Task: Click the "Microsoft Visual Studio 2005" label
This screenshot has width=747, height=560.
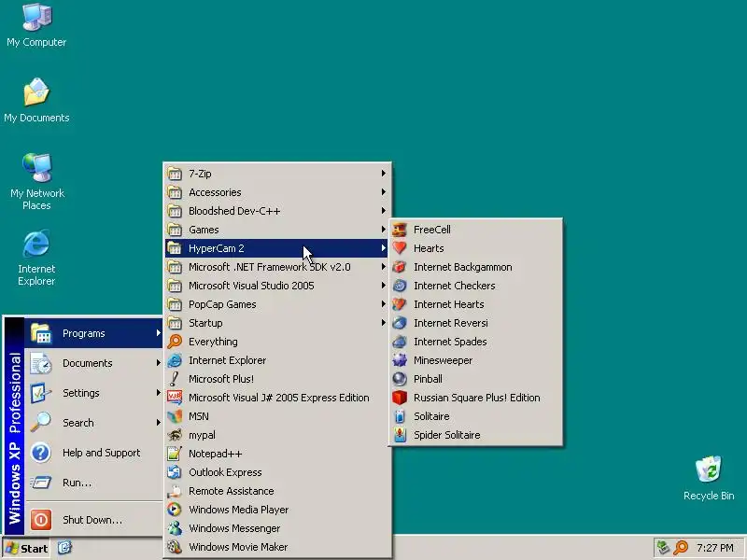Action: (x=251, y=286)
